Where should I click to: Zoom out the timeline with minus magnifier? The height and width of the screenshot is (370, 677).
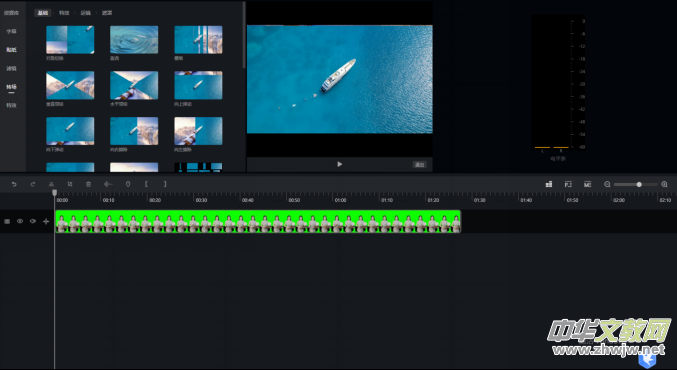[x=607, y=184]
